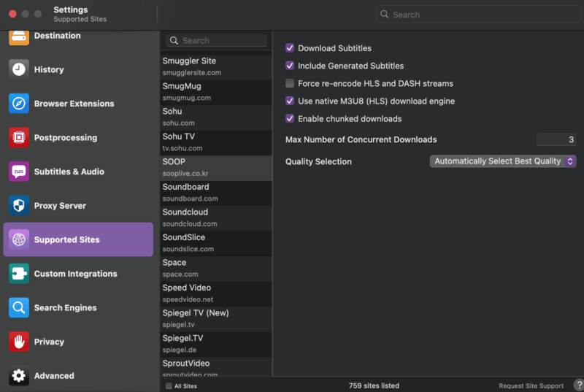The image size is (584, 392).
Task: Select Soundboard in sites list
Action: coord(216,193)
